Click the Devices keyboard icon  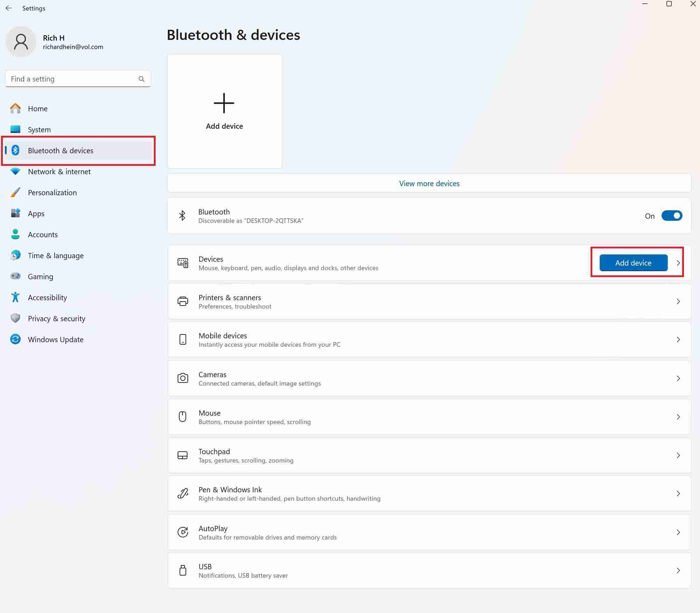click(183, 263)
